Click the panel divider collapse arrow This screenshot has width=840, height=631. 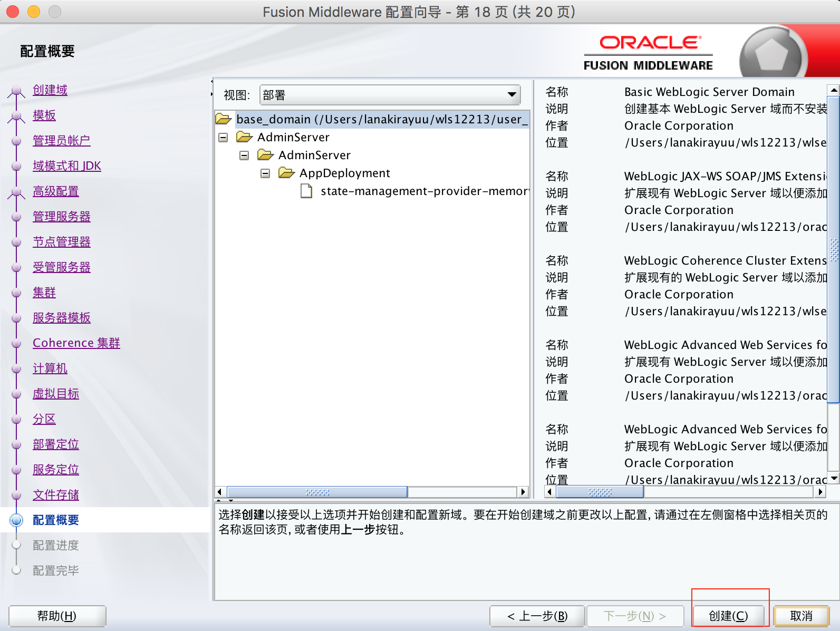point(212,81)
